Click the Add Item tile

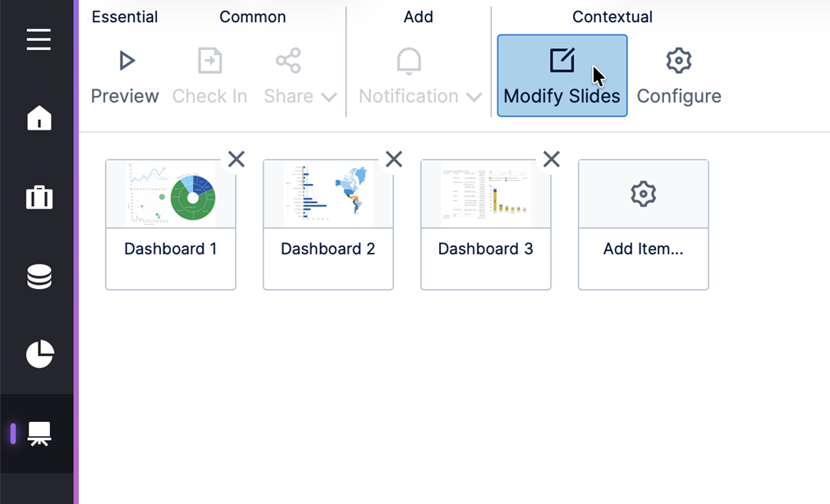coord(643,224)
